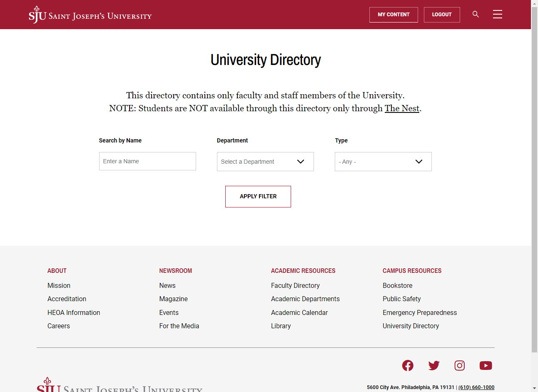The width and height of the screenshot is (538, 392).
Task: Click the ABOUT footer heading
Action: pyautogui.click(x=57, y=271)
